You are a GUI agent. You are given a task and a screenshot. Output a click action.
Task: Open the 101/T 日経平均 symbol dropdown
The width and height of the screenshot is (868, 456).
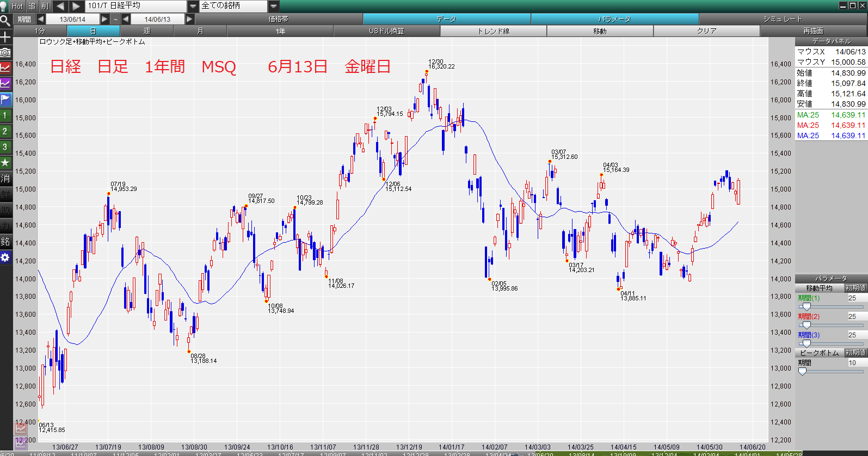[193, 6]
